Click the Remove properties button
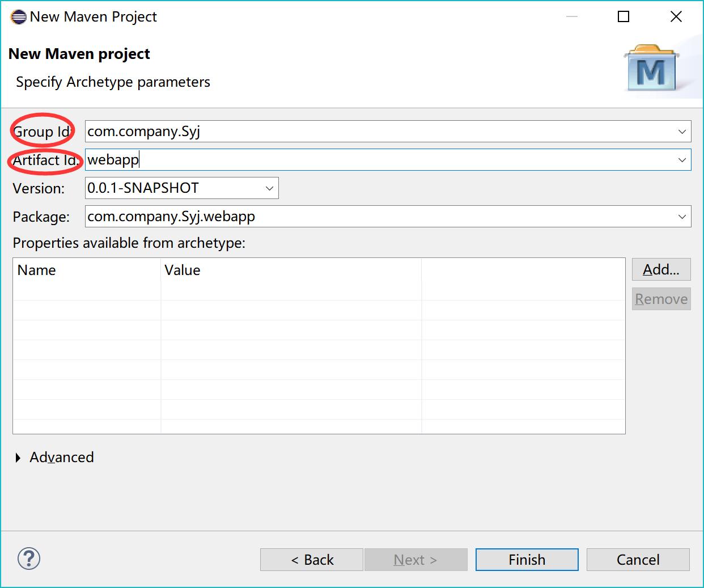The height and width of the screenshot is (588, 704). click(x=661, y=299)
